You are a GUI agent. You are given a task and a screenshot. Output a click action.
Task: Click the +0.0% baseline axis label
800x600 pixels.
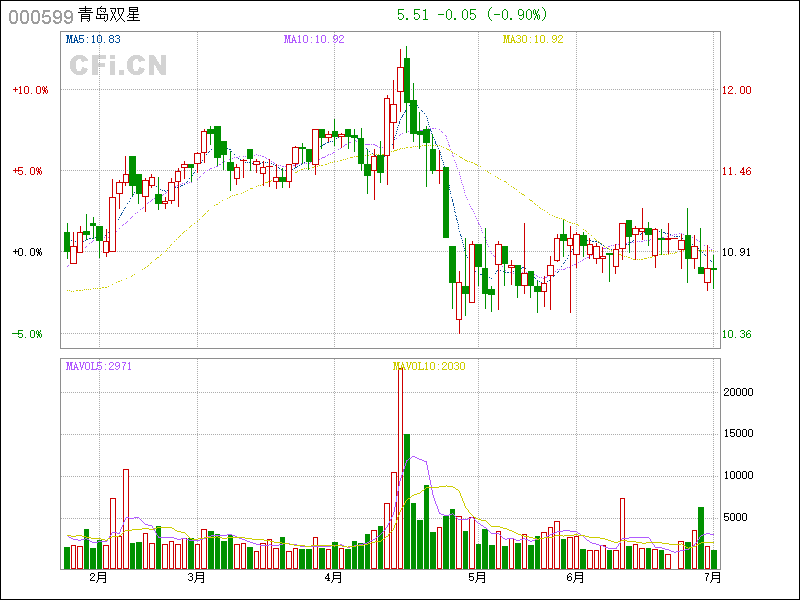pos(30,252)
